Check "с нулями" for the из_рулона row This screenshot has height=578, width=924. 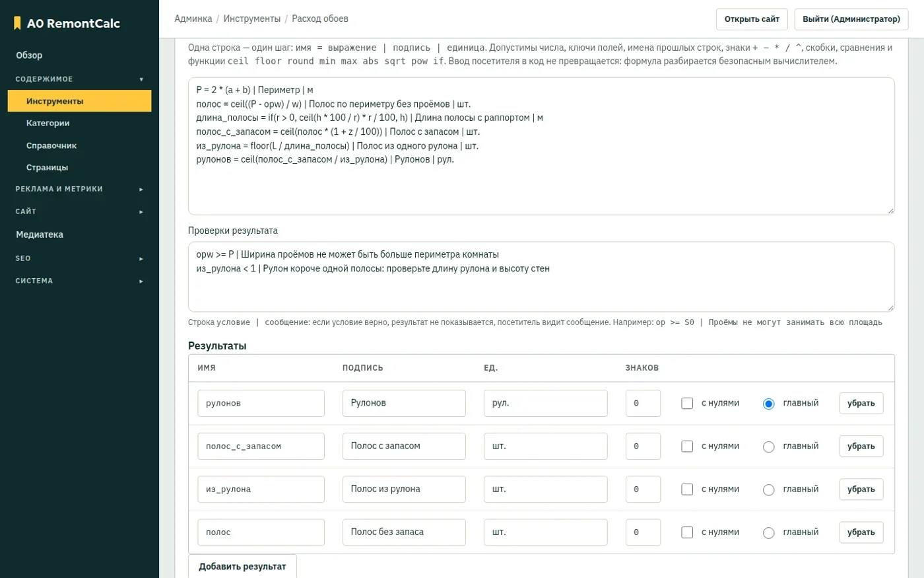click(x=687, y=489)
